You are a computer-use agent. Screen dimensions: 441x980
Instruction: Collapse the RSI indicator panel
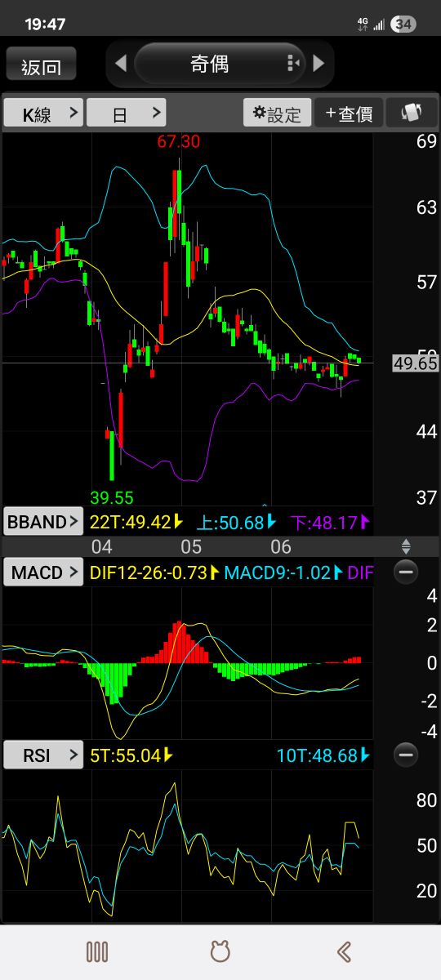pos(406,755)
